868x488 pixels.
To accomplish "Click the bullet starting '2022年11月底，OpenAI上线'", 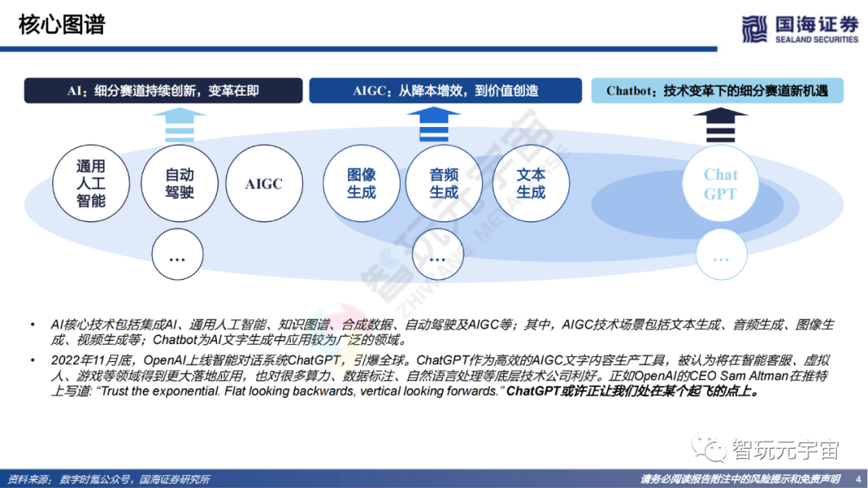I will 439,376.
